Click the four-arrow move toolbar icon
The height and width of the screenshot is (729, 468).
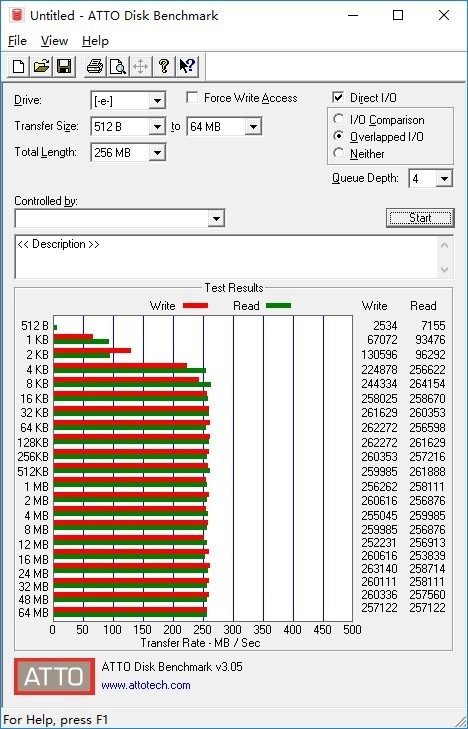click(x=140, y=66)
